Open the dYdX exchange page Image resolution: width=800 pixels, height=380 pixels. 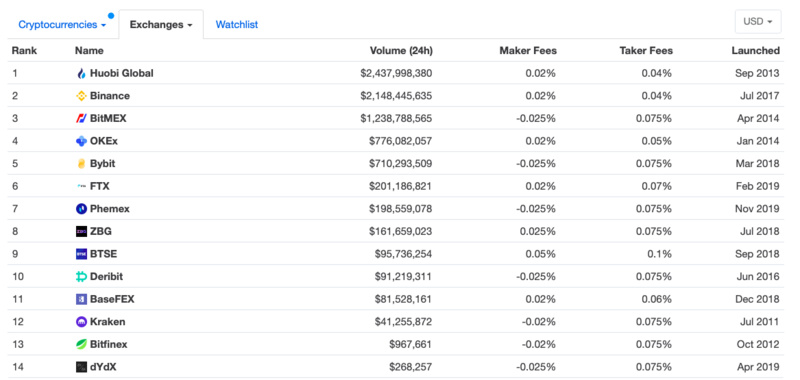tap(103, 367)
